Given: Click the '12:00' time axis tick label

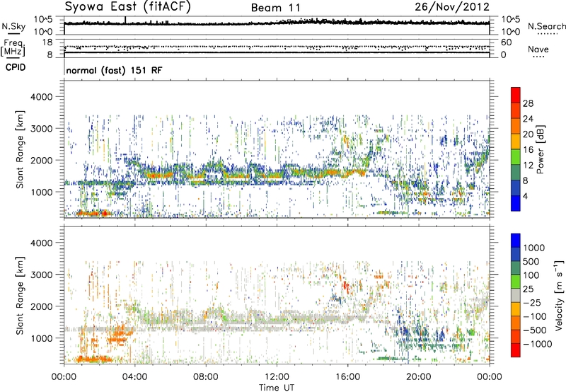Looking at the screenshot, I should point(277,377).
